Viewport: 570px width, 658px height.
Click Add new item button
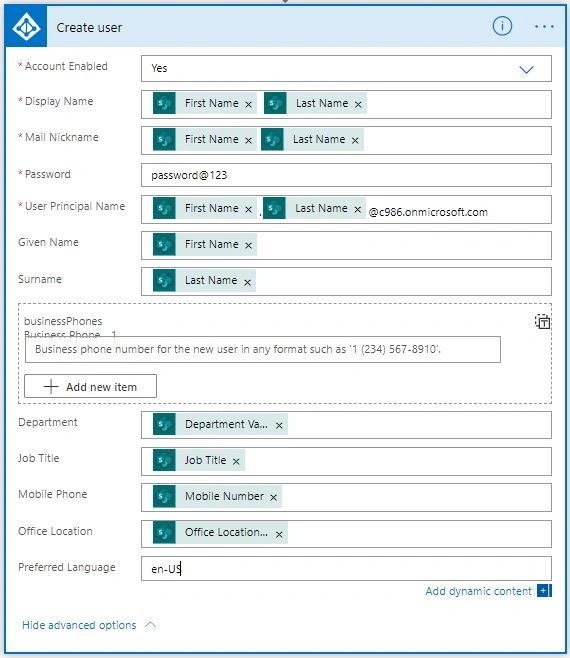click(x=90, y=386)
